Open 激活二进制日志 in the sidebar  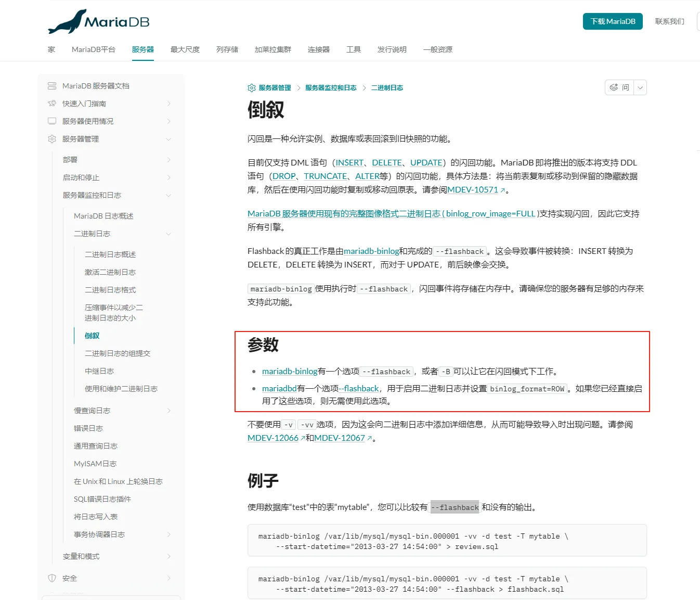coord(110,272)
